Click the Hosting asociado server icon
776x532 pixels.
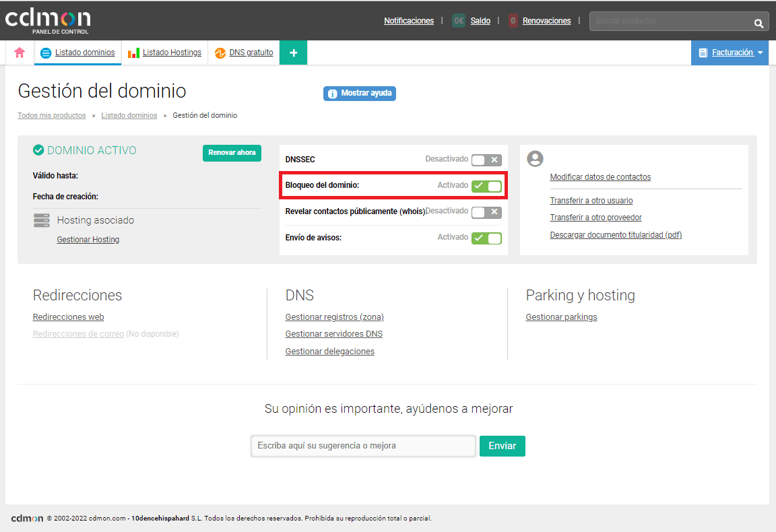[42, 220]
